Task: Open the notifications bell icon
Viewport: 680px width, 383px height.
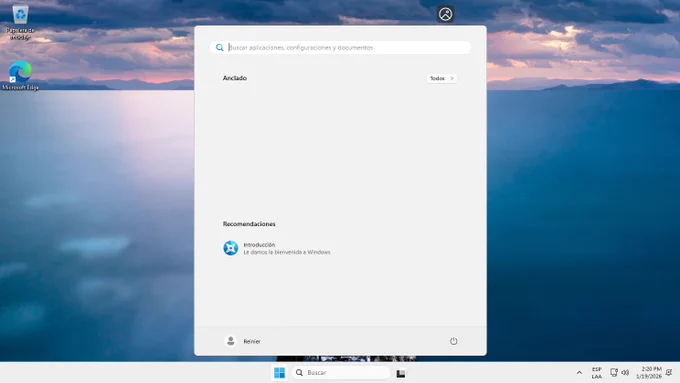Action: point(669,373)
